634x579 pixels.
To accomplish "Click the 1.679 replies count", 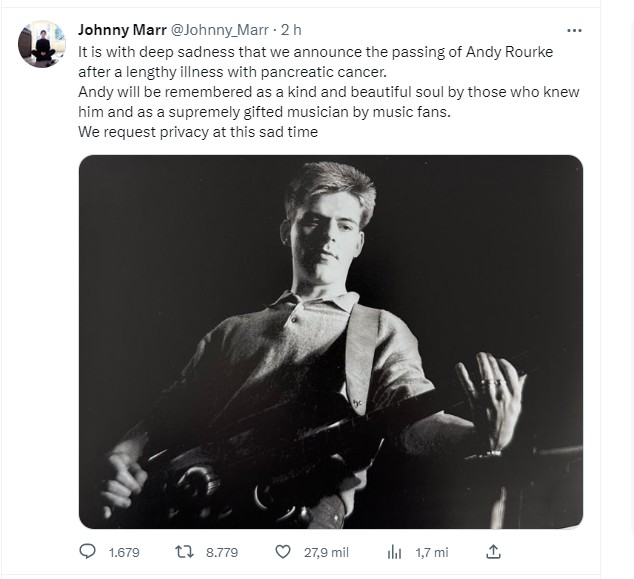I will click(123, 551).
